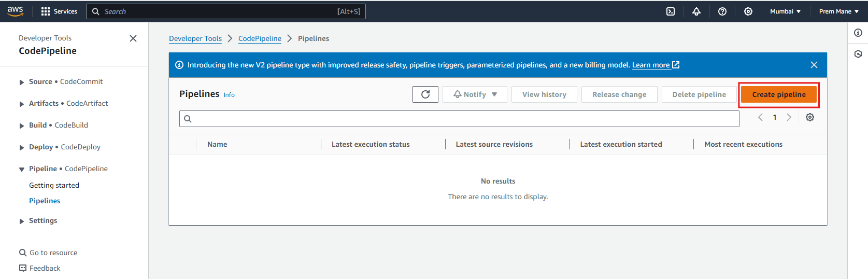Screen dimensions: 868x279
Task: Click the Latest execution started column header
Action: pos(621,144)
